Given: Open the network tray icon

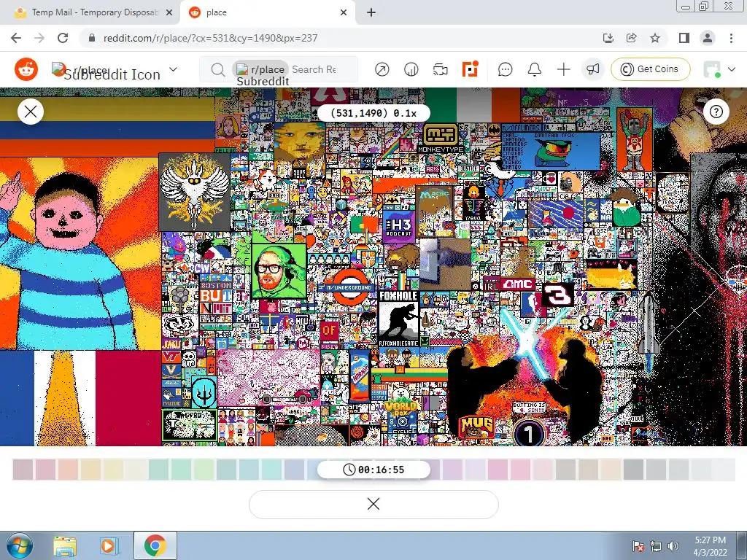Looking at the screenshot, I should [656, 547].
